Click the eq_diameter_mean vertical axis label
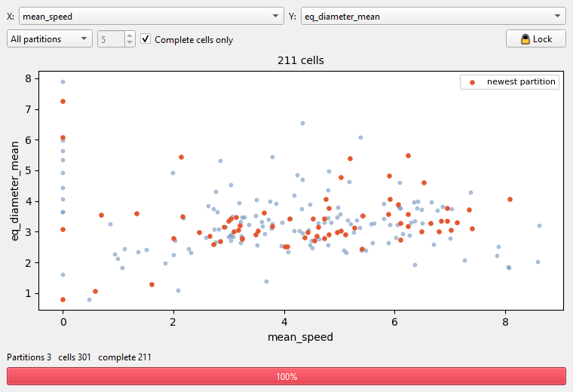This screenshot has height=392, width=573. coord(14,191)
